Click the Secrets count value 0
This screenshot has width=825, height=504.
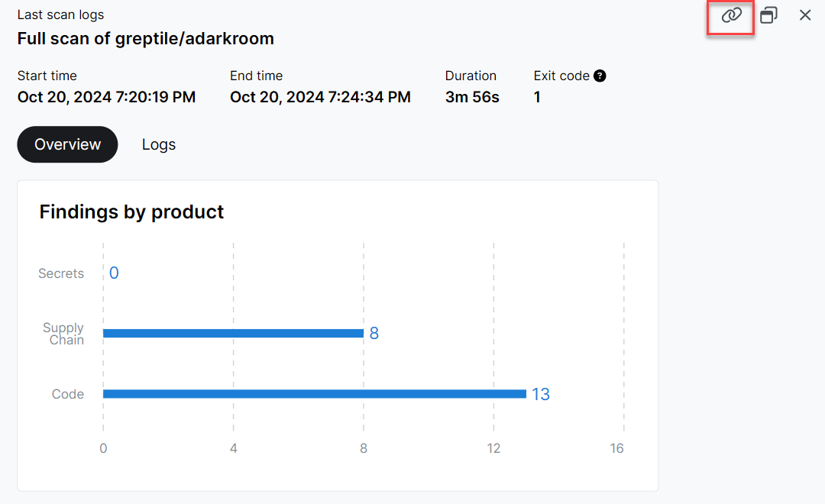click(x=114, y=273)
